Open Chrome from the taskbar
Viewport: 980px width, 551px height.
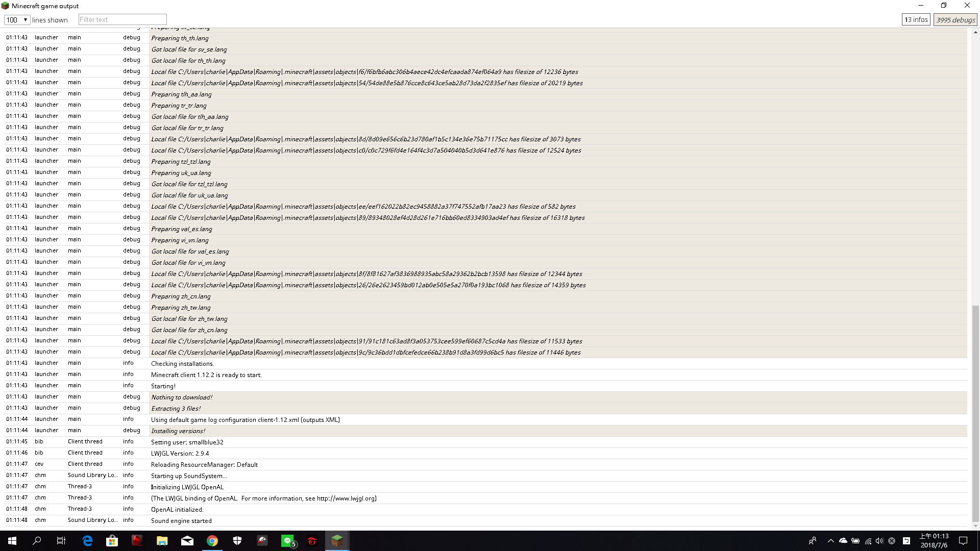(212, 541)
